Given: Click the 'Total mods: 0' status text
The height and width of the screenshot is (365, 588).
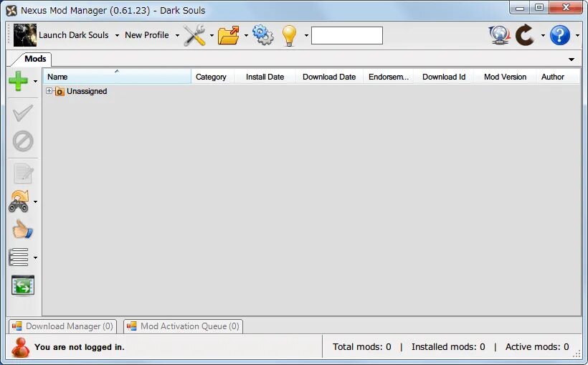Looking at the screenshot, I should (x=362, y=347).
